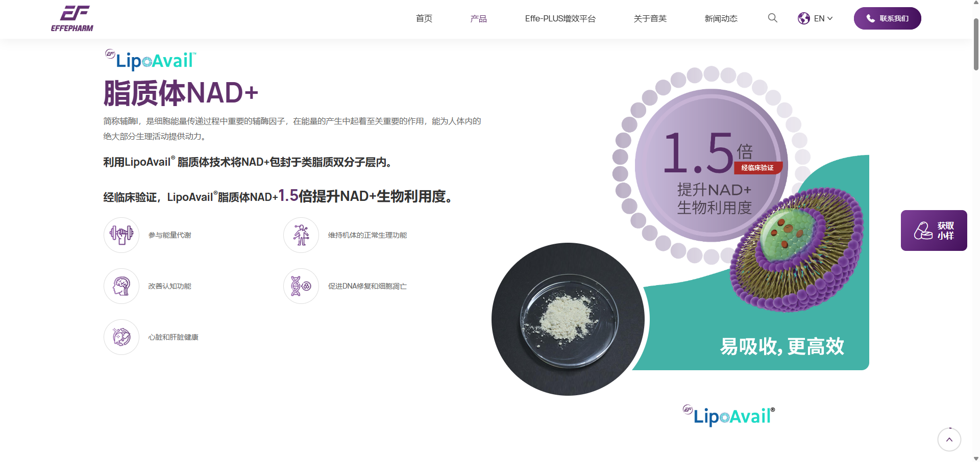The width and height of the screenshot is (980, 462).
Task: Click the petri dish powder image
Action: point(568,319)
